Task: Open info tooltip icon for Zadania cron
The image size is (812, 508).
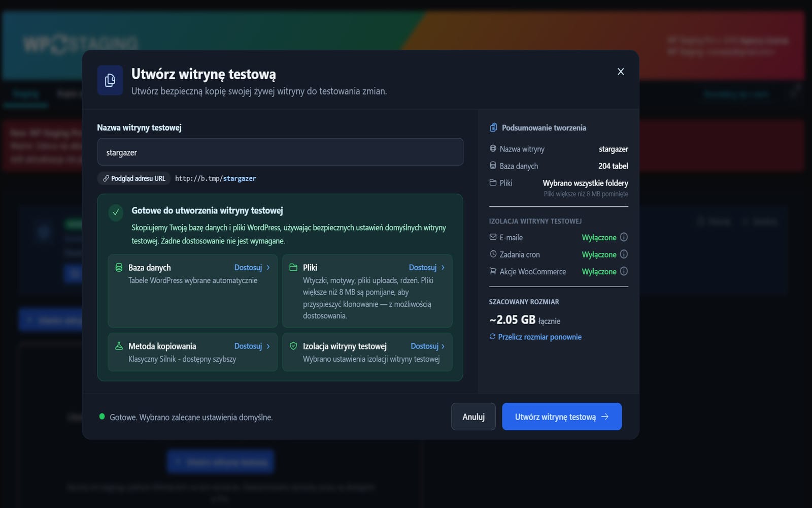Action: (x=624, y=255)
